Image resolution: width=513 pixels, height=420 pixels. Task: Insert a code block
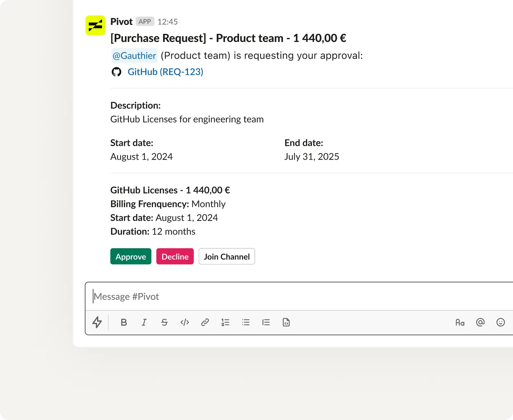click(x=286, y=322)
